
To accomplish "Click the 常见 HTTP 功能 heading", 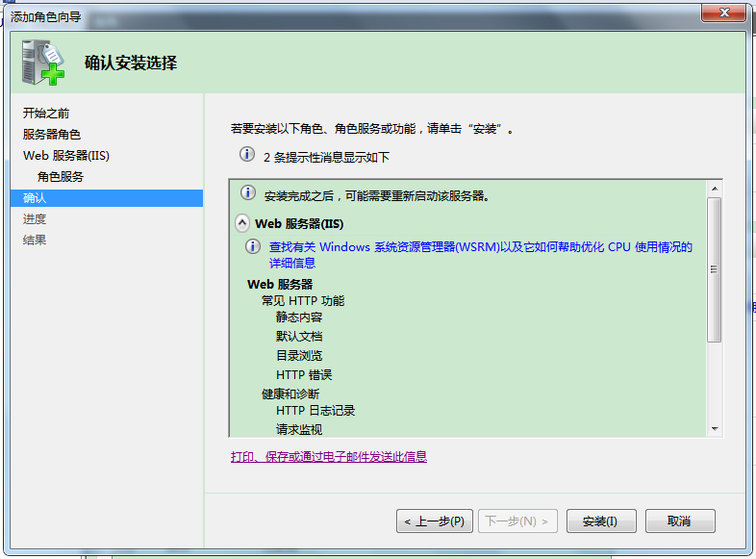I will pyautogui.click(x=303, y=301).
